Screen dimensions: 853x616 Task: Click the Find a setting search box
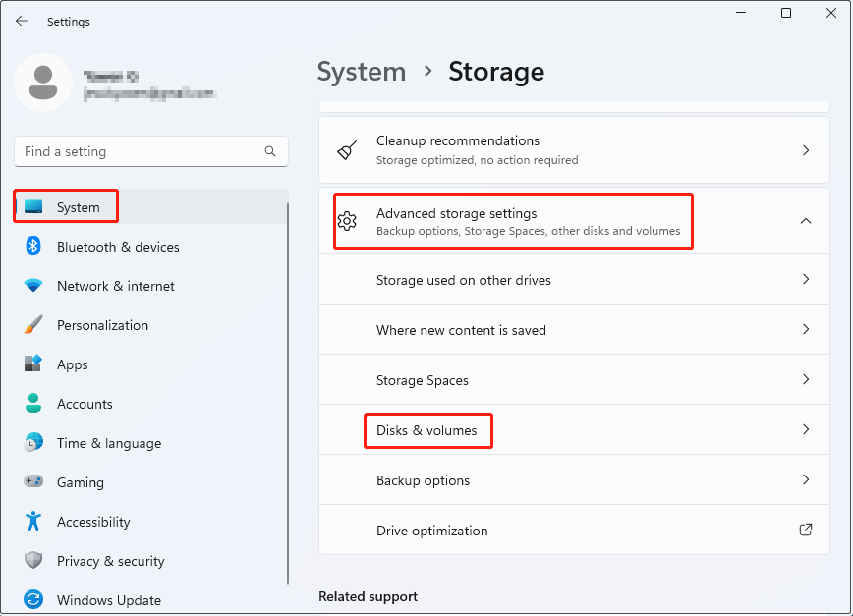(138, 151)
